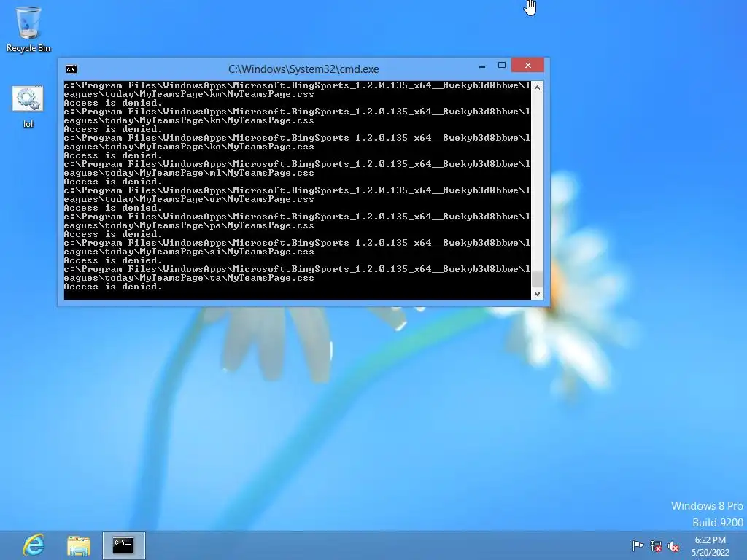Open the Recycle Bin desktop icon
The height and width of the screenshot is (560, 747).
[x=28, y=29]
